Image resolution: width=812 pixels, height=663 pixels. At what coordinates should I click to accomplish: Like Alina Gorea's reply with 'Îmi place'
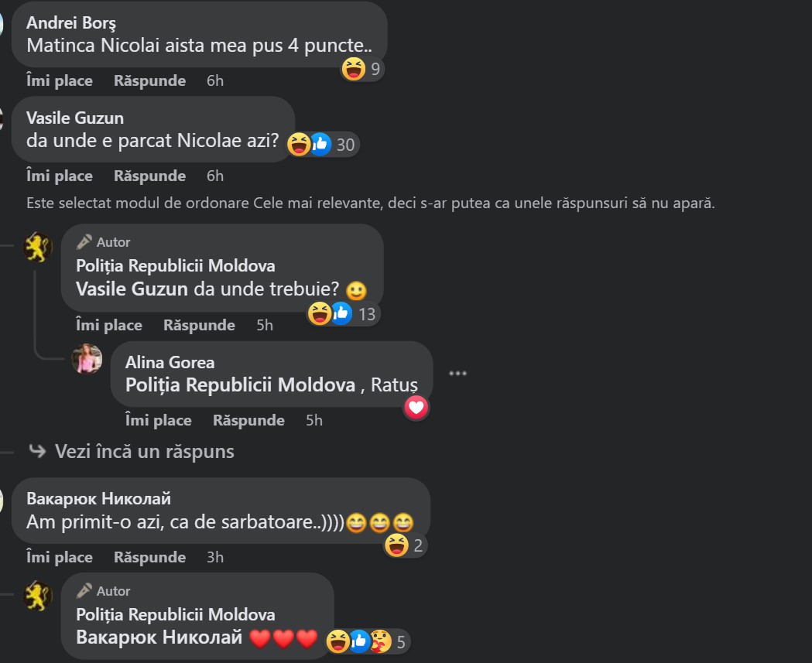[159, 420]
